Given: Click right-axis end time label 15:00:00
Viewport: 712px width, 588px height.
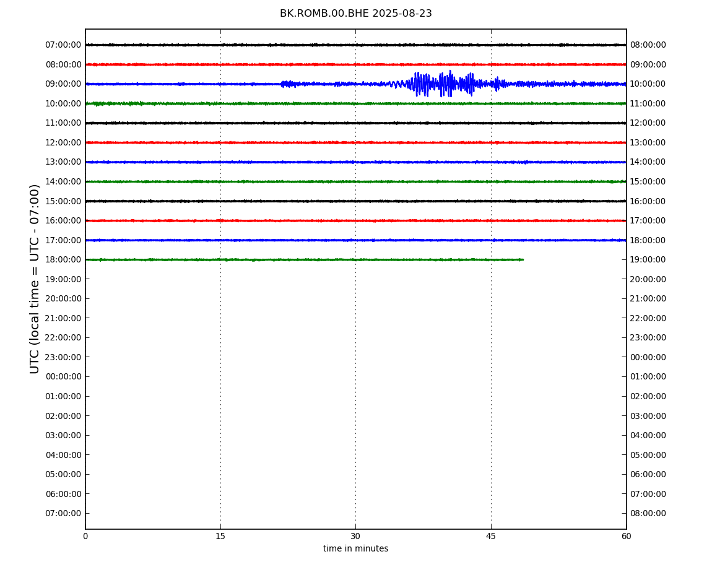Looking at the screenshot, I should (648, 181).
